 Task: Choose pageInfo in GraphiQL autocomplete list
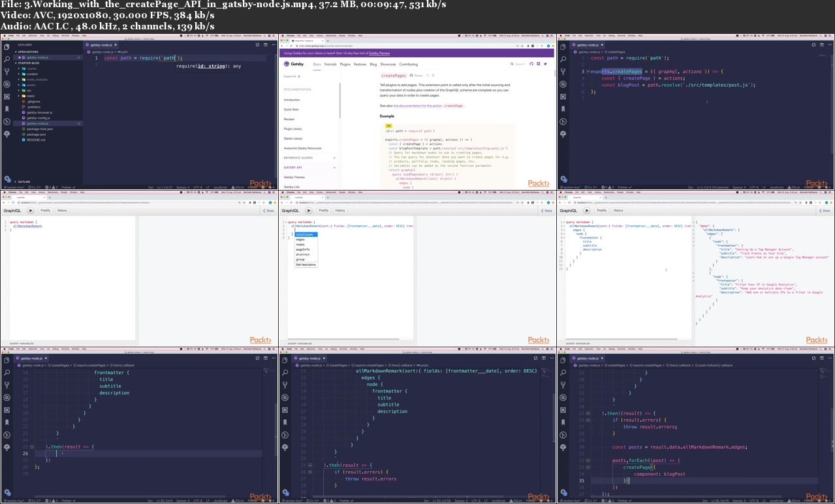pos(306,249)
